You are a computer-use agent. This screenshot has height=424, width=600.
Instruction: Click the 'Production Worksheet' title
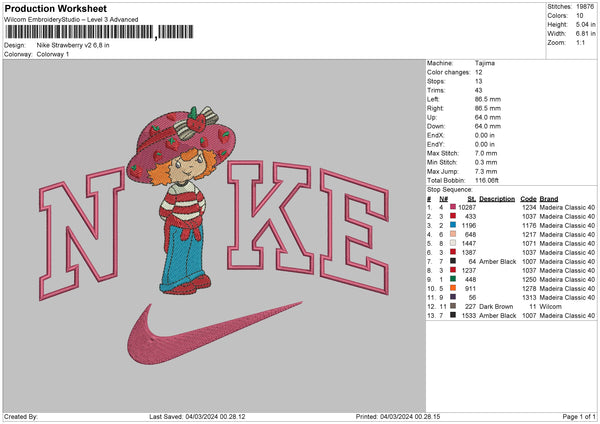pos(56,8)
